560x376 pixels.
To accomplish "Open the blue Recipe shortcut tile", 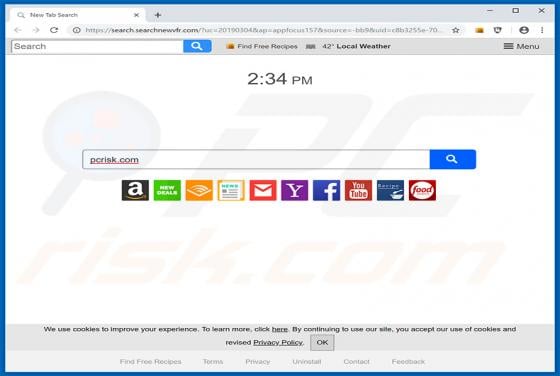I will (390, 190).
